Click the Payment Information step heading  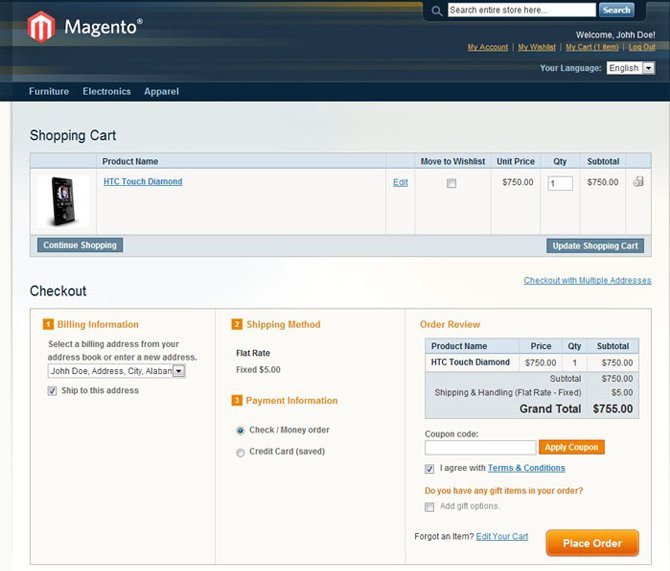[x=291, y=400]
